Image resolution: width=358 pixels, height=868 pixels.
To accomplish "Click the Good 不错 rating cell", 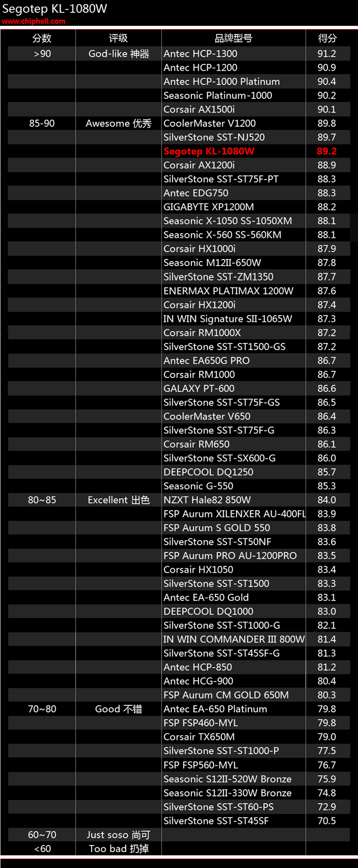I will pos(118,709).
